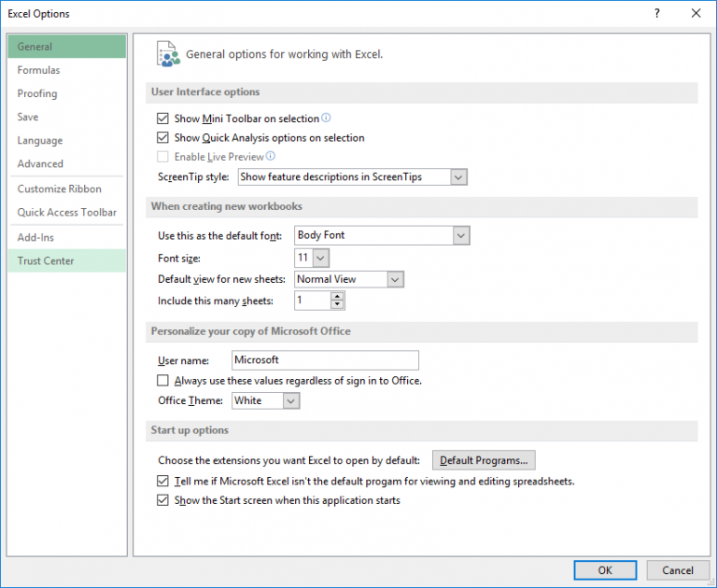The height and width of the screenshot is (588, 717).
Task: Click in the User name text field
Action: click(x=325, y=360)
